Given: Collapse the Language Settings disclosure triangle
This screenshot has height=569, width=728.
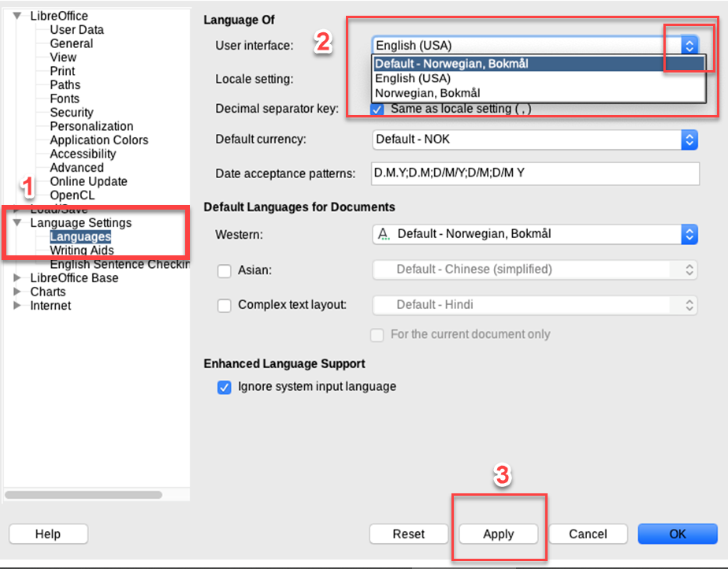Looking at the screenshot, I should coord(17,223).
